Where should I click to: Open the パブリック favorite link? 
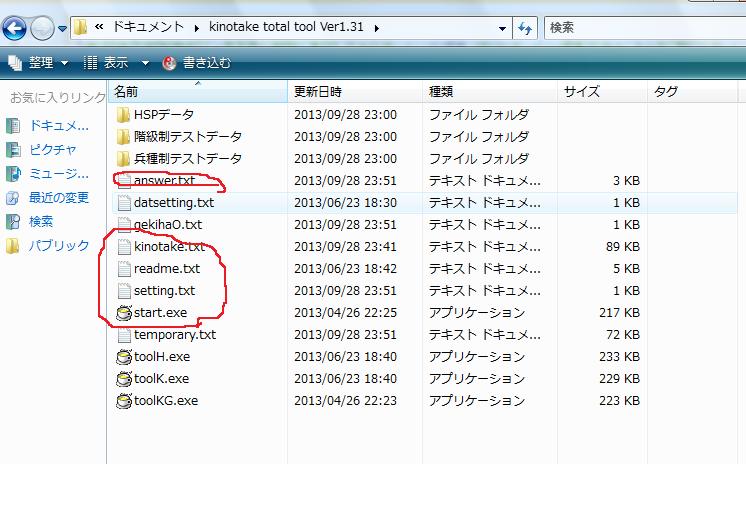click(x=59, y=246)
